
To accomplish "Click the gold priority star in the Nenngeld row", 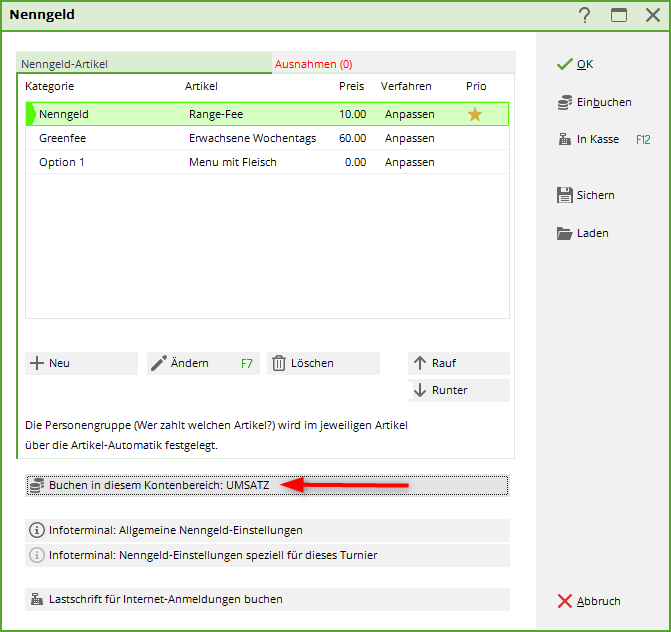I will [x=475, y=114].
